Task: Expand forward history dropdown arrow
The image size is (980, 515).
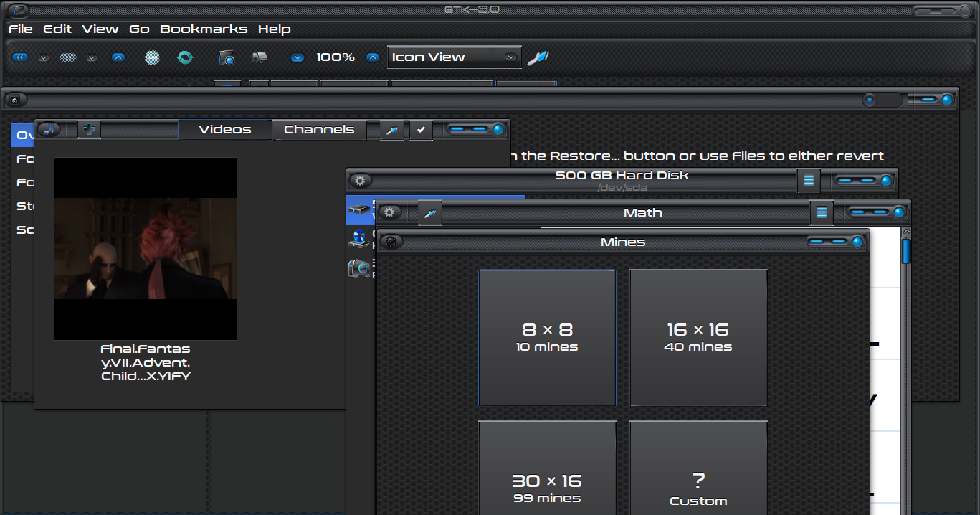Action: point(92,58)
